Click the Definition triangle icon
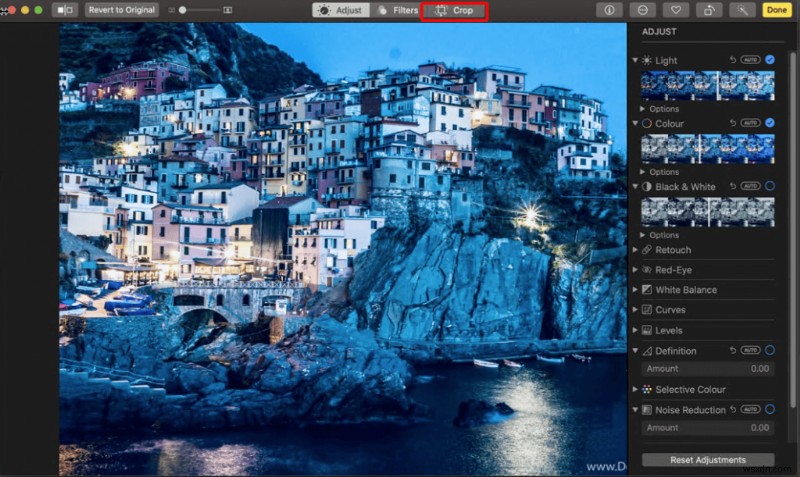The image size is (800, 477). [646, 351]
